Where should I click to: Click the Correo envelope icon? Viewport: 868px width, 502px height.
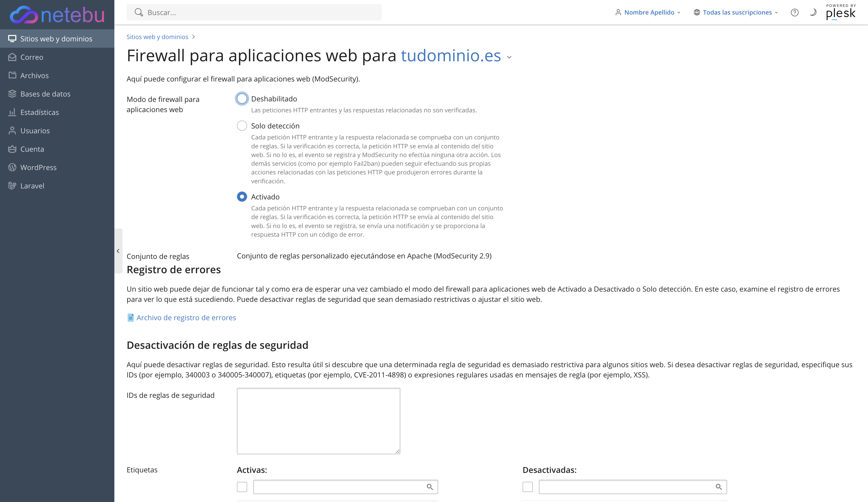(13, 57)
